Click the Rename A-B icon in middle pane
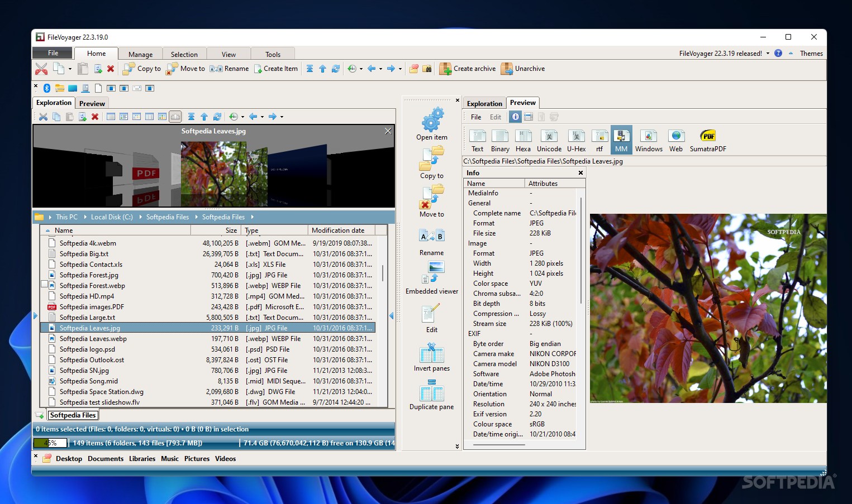 tap(432, 236)
